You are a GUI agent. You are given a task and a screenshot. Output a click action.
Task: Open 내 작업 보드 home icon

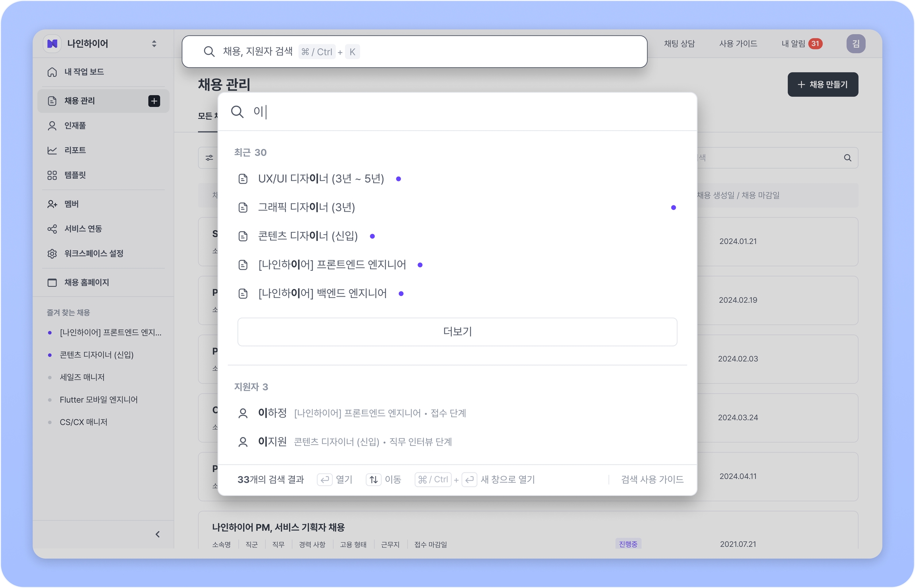(x=52, y=72)
